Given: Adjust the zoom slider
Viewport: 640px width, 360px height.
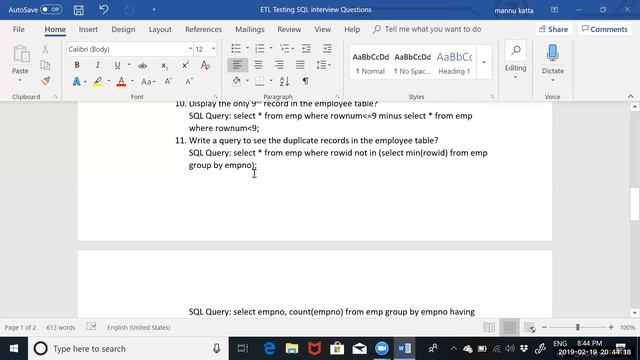Looking at the screenshot, I should [x=578, y=327].
